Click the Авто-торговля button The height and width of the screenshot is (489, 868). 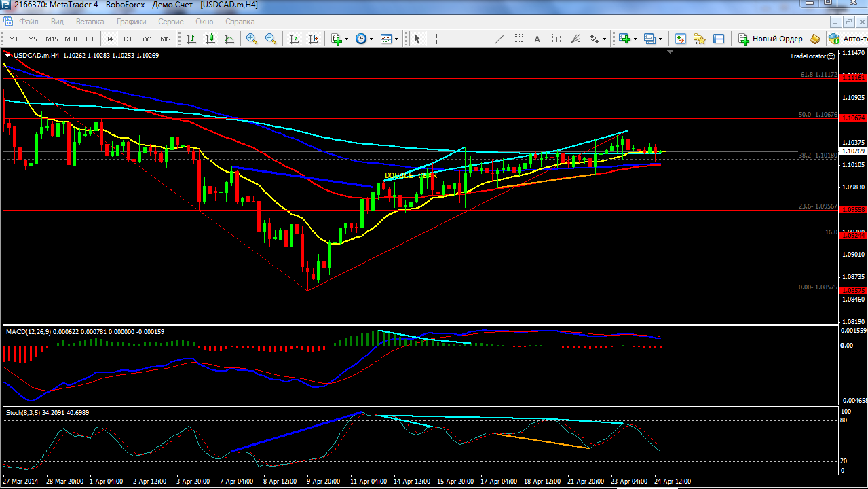[847, 39]
